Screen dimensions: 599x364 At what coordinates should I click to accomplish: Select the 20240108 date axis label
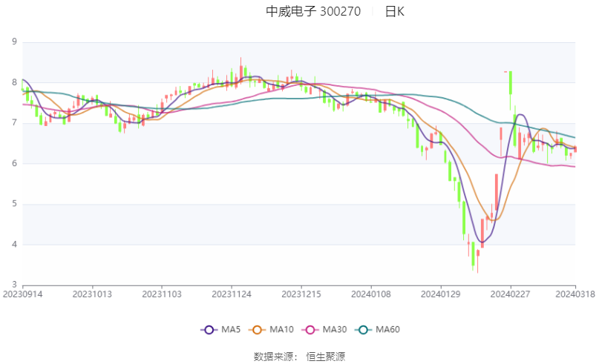[x=371, y=294]
